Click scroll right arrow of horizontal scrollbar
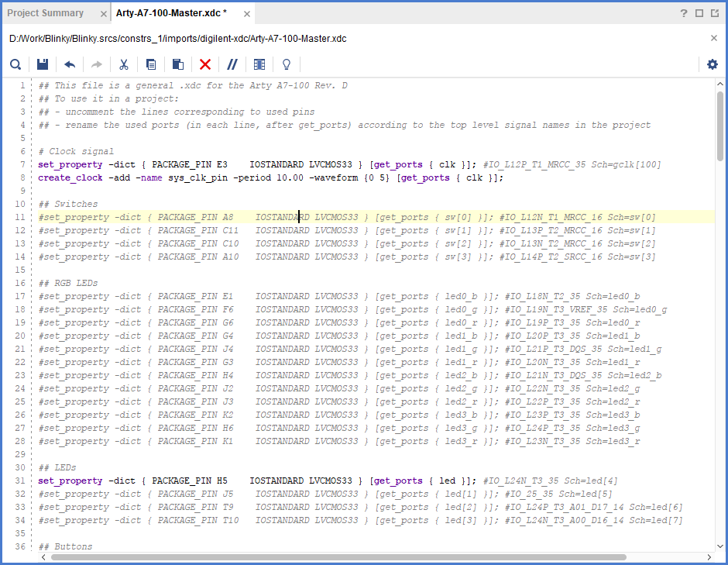Viewport: 728px width, 565px height. pos(709,557)
